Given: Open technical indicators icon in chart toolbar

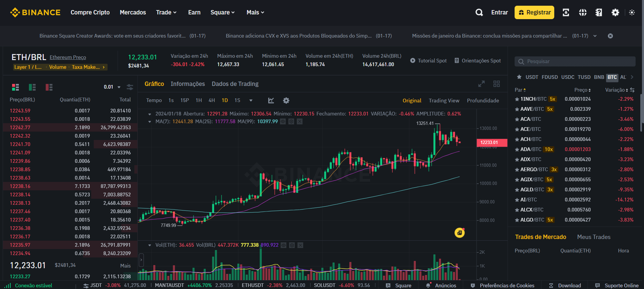Looking at the screenshot, I should coord(271,100).
